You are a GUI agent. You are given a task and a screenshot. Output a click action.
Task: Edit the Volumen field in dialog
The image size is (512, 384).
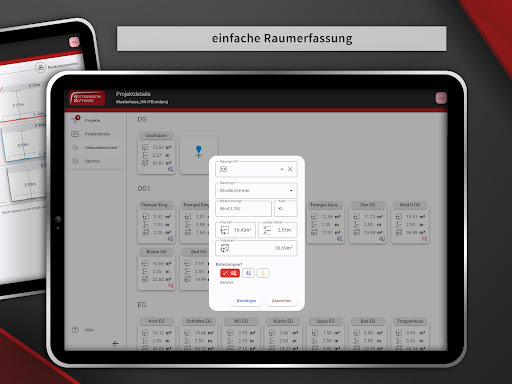[x=256, y=248]
